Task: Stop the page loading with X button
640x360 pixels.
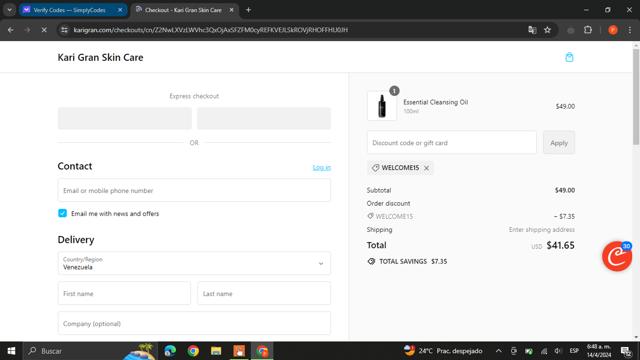Action: (x=44, y=30)
